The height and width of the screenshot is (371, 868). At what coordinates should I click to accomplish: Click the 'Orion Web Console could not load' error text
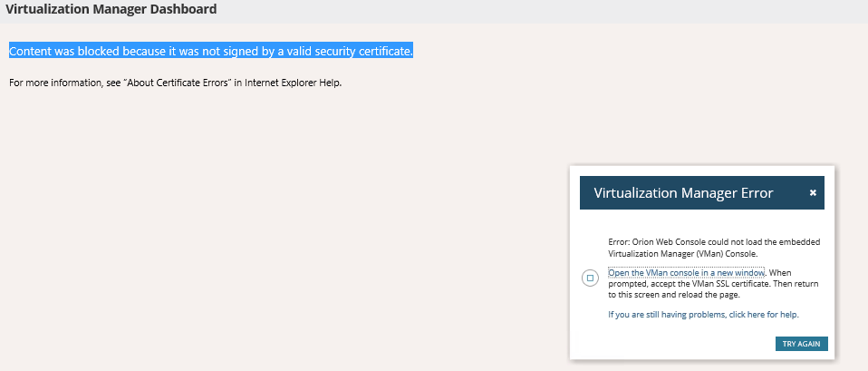point(714,248)
